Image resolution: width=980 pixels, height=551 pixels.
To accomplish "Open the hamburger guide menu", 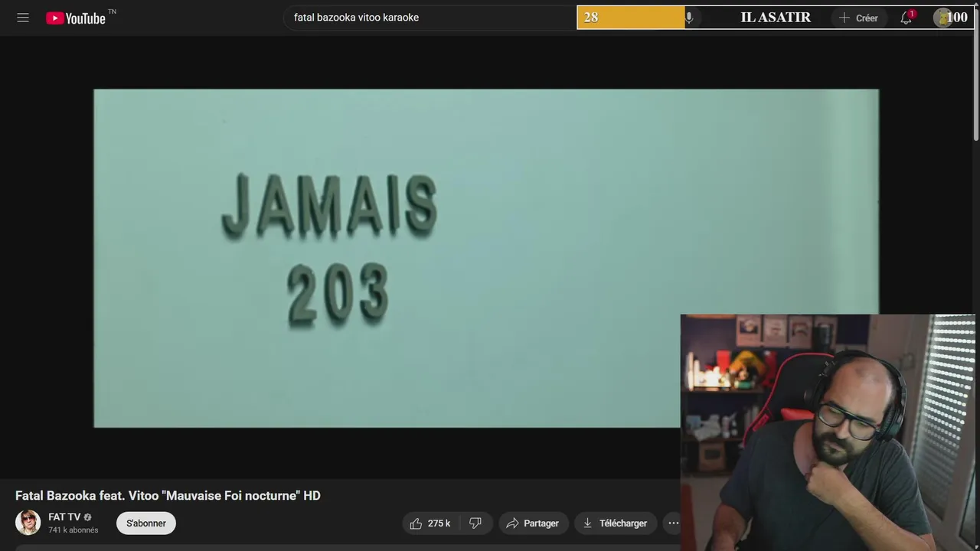I will 23,18.
